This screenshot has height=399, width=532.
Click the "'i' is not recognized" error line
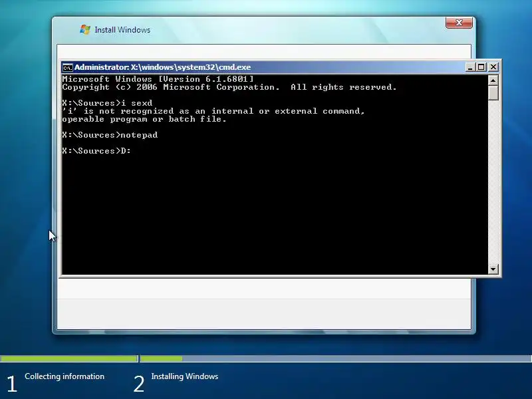(213, 111)
